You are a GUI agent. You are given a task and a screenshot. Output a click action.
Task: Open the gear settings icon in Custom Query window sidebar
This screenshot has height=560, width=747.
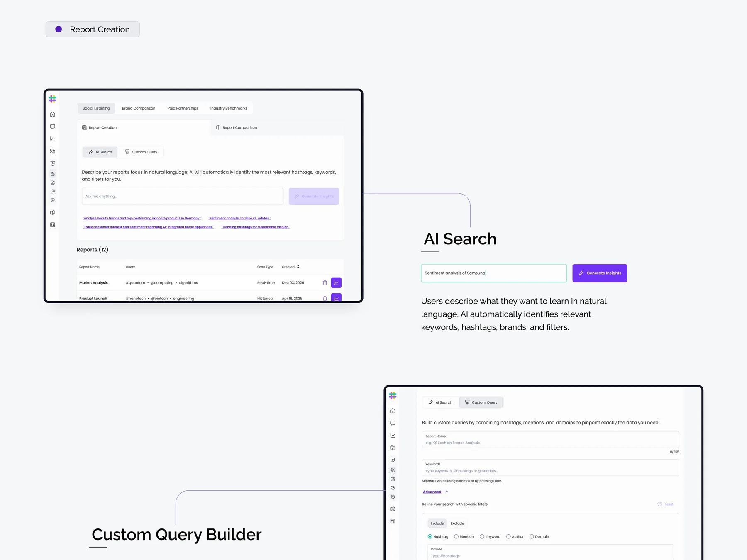point(393,497)
